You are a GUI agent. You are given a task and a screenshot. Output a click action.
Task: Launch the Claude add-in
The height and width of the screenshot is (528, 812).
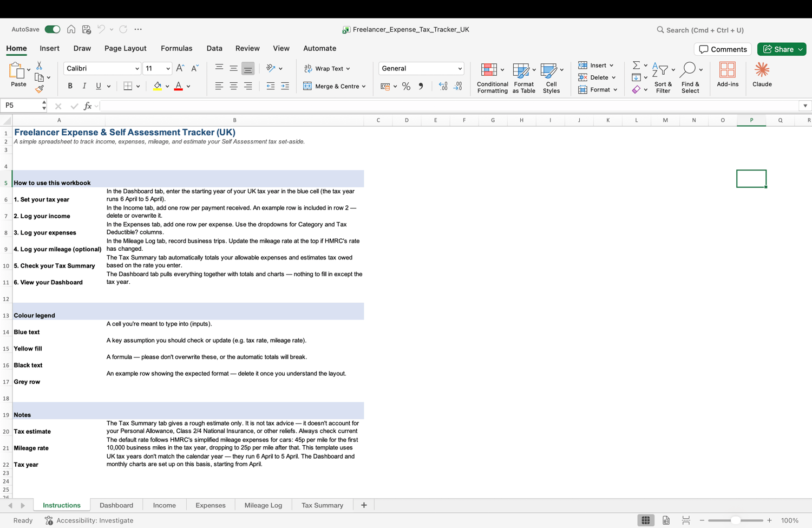762,75
